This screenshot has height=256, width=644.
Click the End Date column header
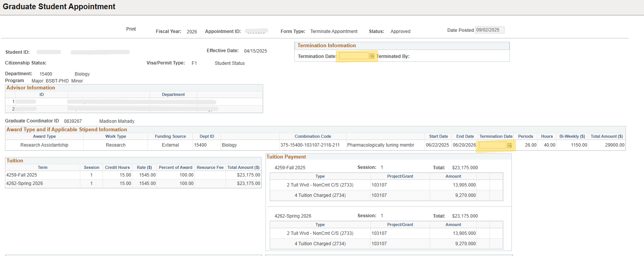click(465, 136)
